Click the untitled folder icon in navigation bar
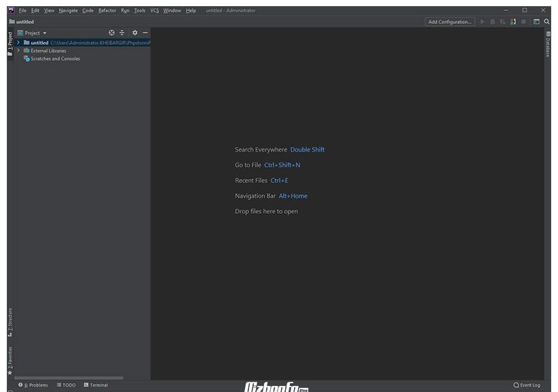 tap(12, 22)
